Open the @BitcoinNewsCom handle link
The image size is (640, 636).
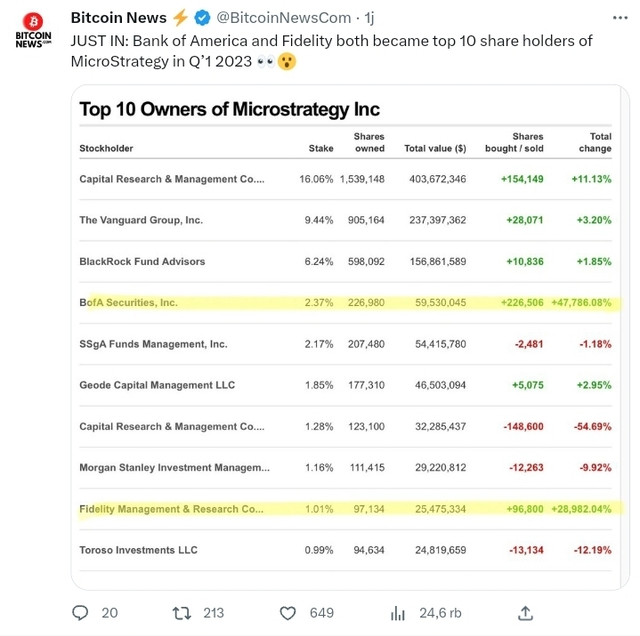(x=284, y=18)
